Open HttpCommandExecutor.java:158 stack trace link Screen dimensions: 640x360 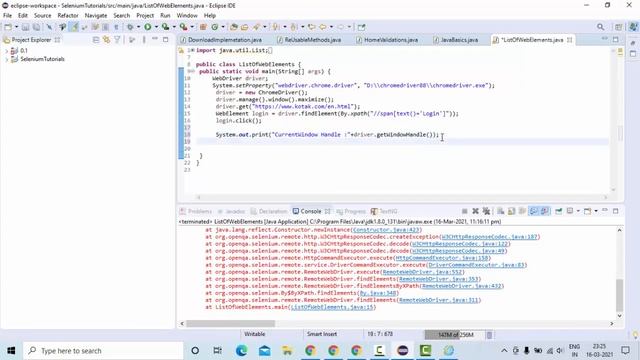(x=442, y=258)
